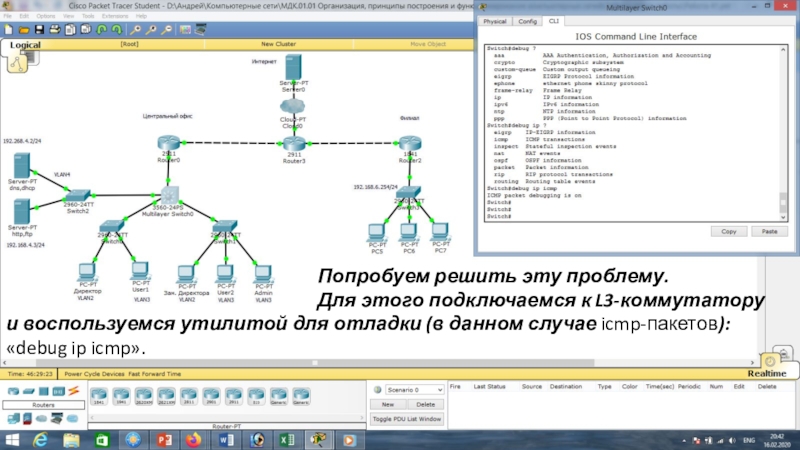Open the Custom Devices Dialog icon

pos(201,30)
